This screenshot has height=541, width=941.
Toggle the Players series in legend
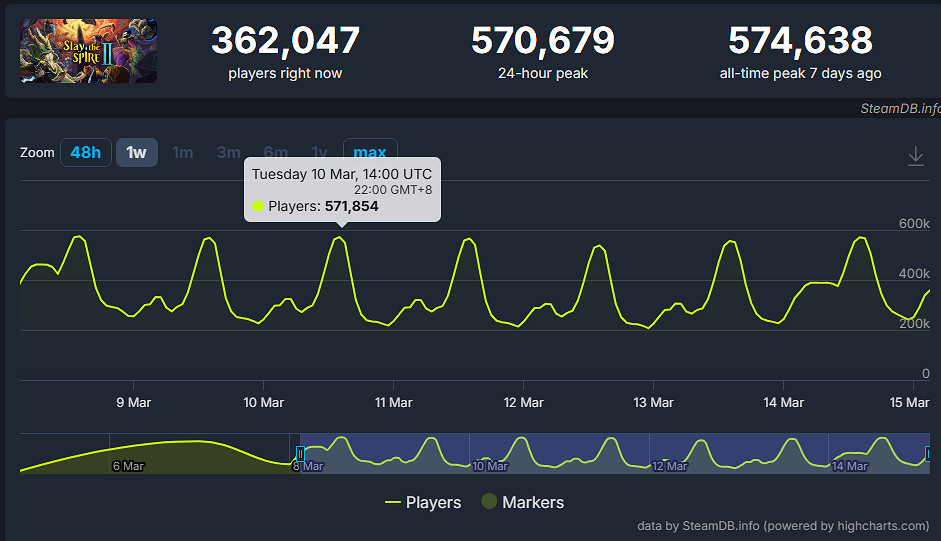pyautogui.click(x=423, y=502)
